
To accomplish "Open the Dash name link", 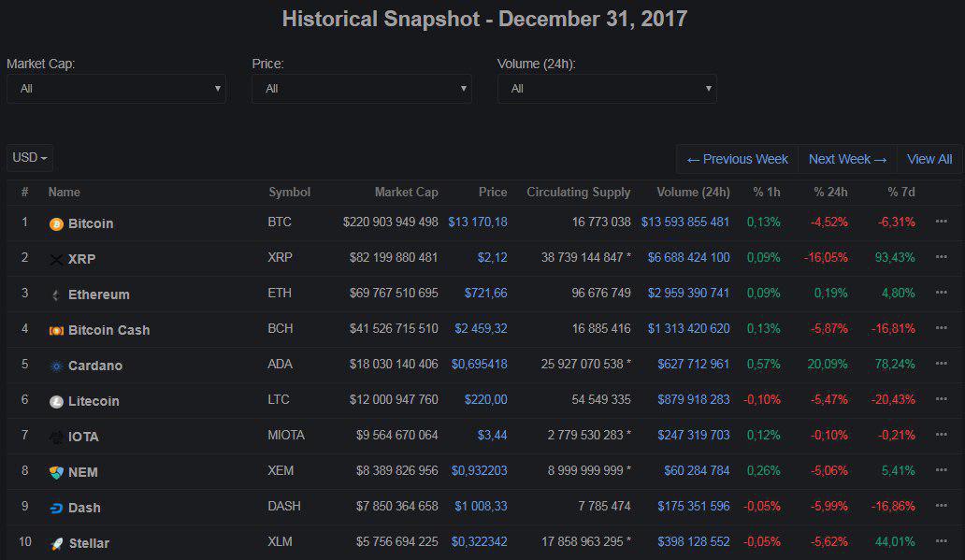I will pyautogui.click(x=84, y=508).
